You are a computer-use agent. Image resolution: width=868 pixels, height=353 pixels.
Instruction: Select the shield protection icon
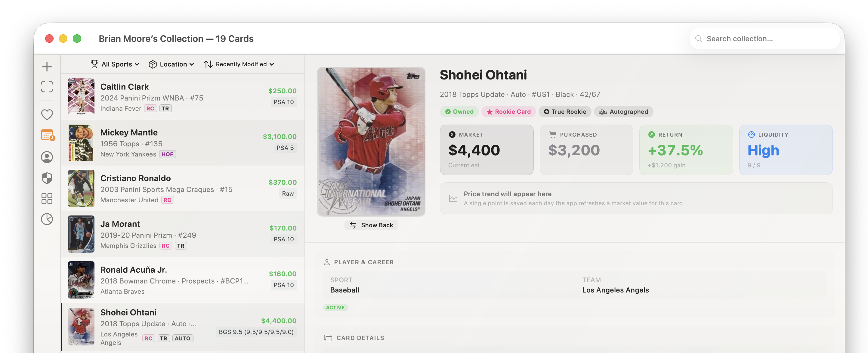47,178
